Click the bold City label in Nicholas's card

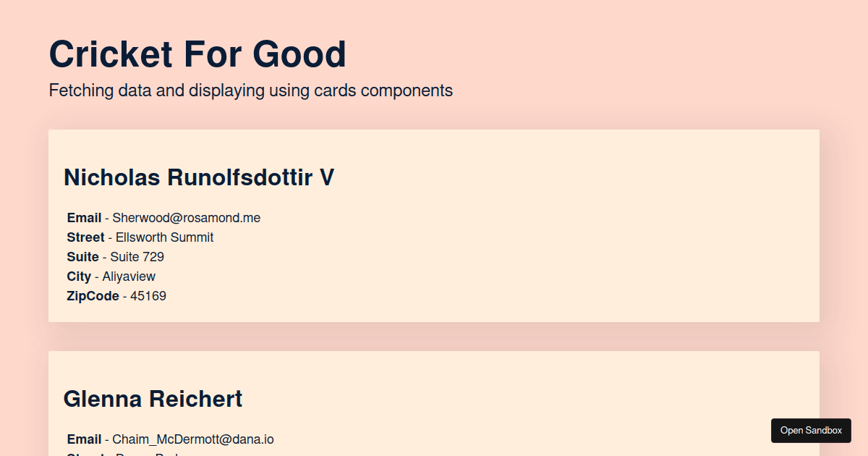pos(79,276)
